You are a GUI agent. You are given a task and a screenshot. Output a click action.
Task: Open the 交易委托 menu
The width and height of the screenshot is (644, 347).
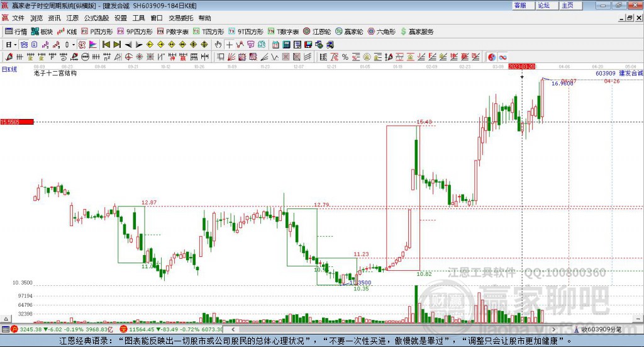(x=180, y=18)
